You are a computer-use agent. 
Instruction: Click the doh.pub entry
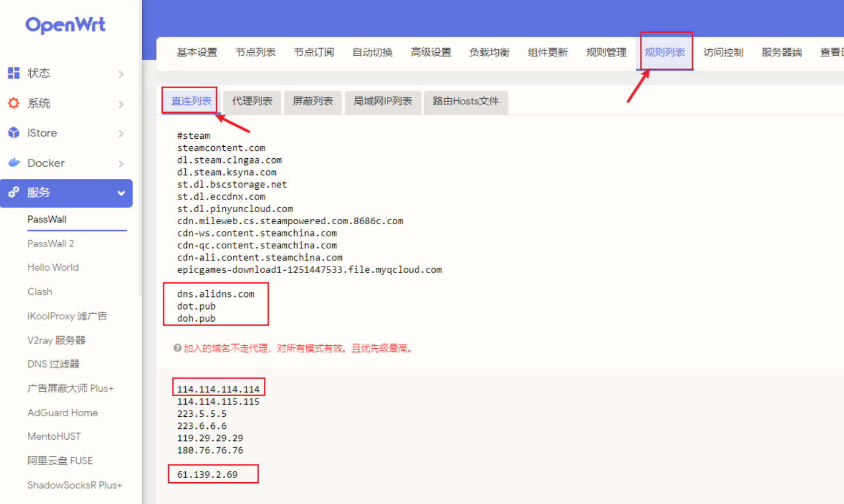tap(197, 318)
